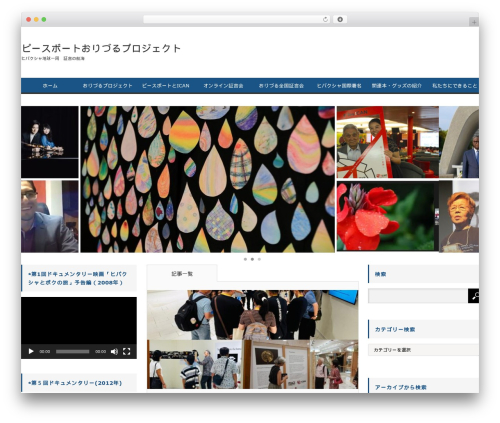Viewport: 500px width, 423px height.
Task: Click the アーカイブから検索 sidebar heading
Action: (x=401, y=387)
